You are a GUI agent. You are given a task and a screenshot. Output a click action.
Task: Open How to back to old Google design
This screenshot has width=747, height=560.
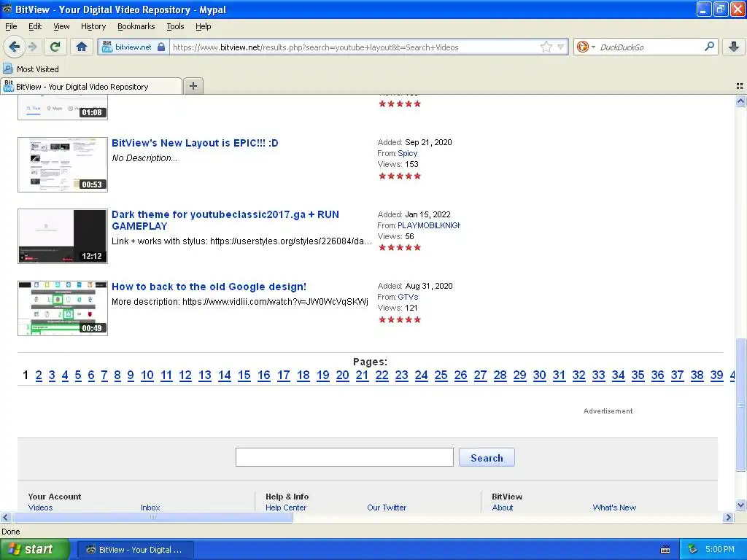(x=209, y=287)
